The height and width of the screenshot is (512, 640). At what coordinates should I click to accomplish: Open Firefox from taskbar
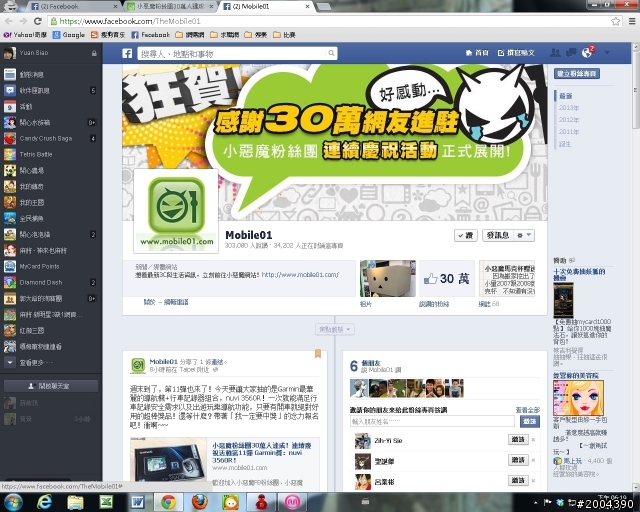point(200,502)
